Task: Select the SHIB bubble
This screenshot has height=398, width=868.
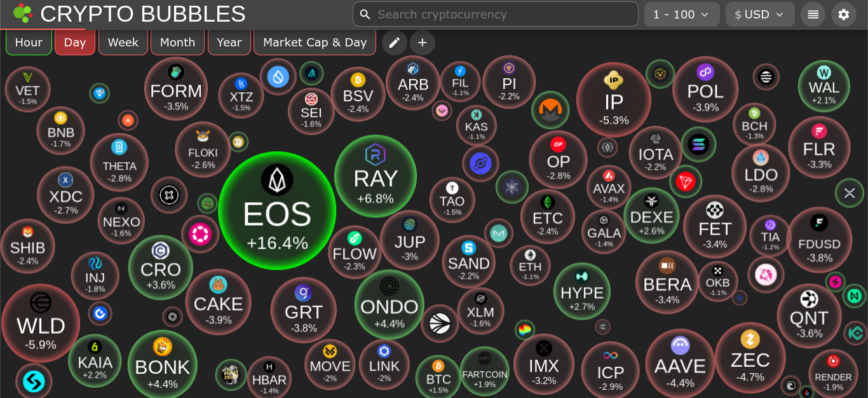Action: (x=28, y=246)
